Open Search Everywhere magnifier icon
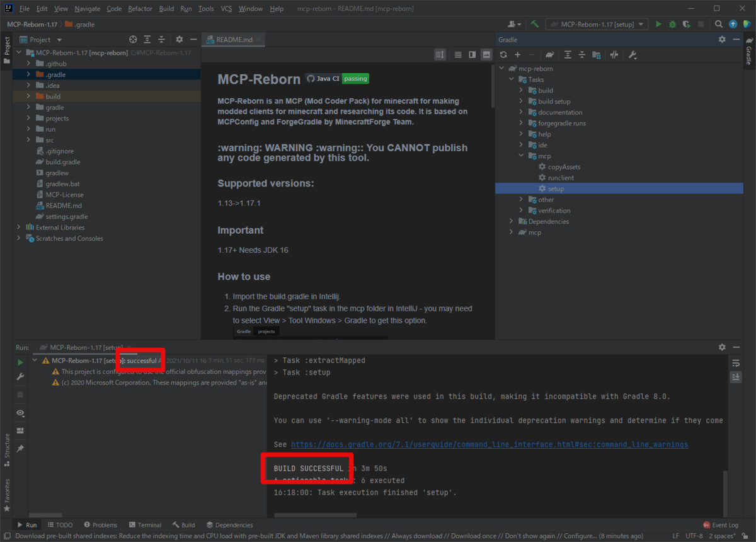The image size is (756, 542). (719, 24)
